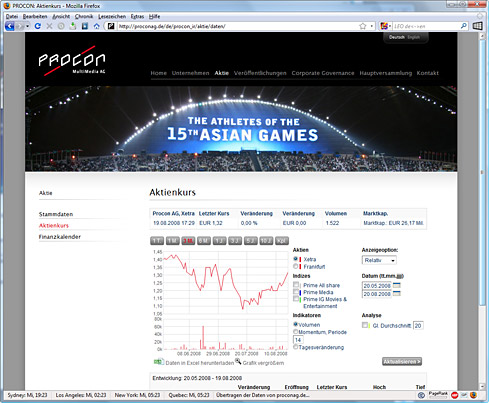Go back with the browser back arrow
Screen dimensions: 489x403
click(10, 26)
